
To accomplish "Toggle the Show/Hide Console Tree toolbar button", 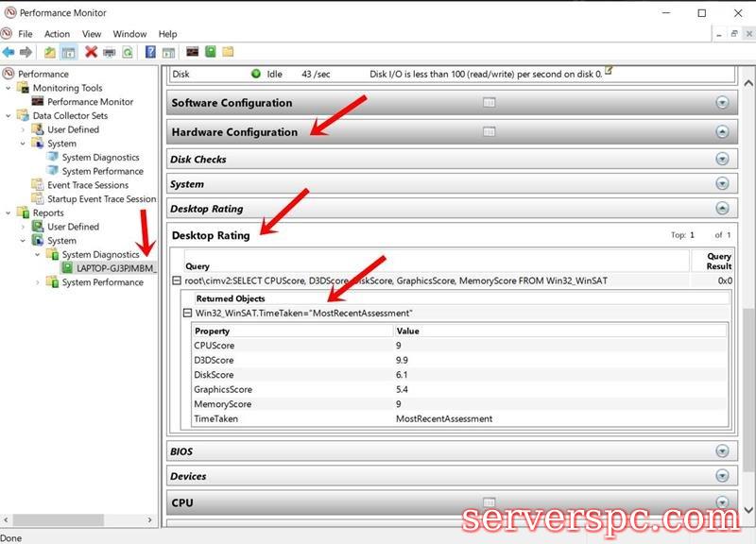I will (x=68, y=52).
